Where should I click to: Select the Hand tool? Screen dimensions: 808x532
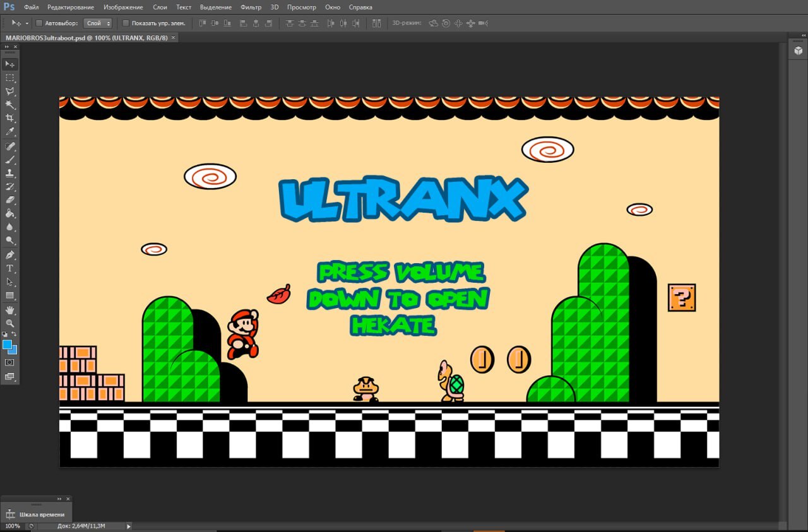pyautogui.click(x=9, y=310)
